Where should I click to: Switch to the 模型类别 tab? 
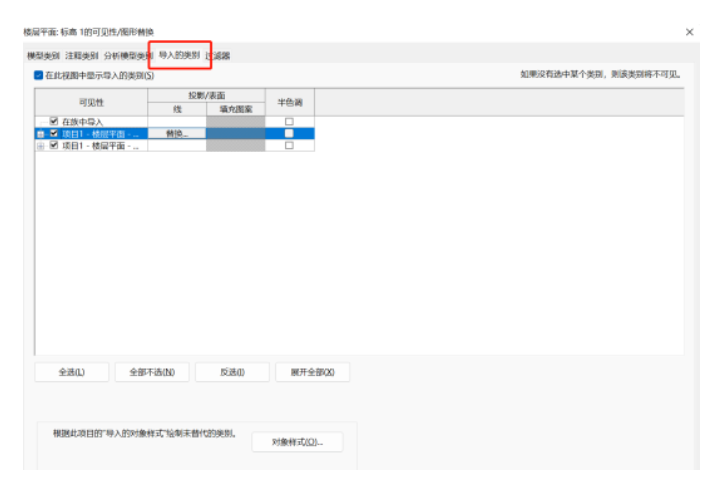click(43, 56)
